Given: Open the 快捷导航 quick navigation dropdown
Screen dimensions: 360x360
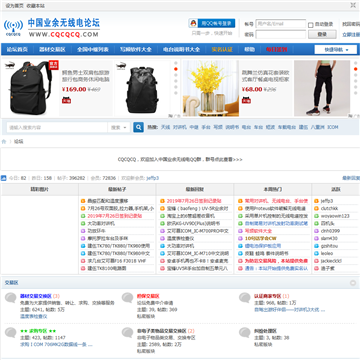Looking at the screenshot, I should 336,50.
